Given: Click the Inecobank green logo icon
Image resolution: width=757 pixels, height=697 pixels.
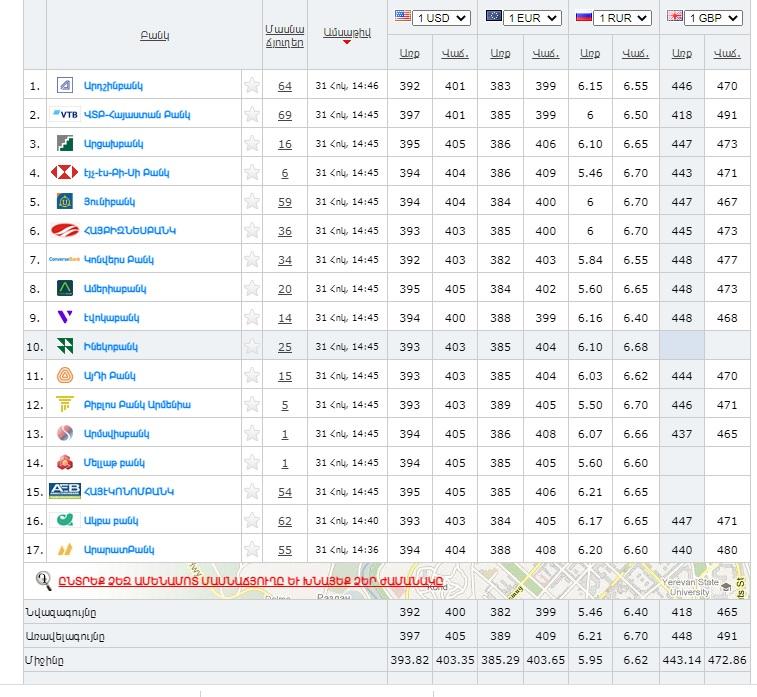Looking at the screenshot, I should click(x=64, y=347).
